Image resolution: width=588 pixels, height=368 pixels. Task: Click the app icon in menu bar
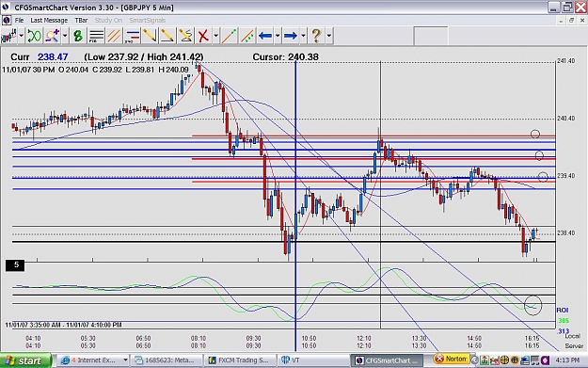(x=7, y=21)
